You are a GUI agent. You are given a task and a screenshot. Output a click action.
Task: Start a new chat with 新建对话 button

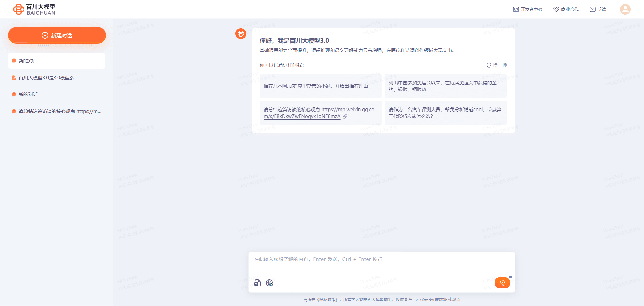coord(57,35)
